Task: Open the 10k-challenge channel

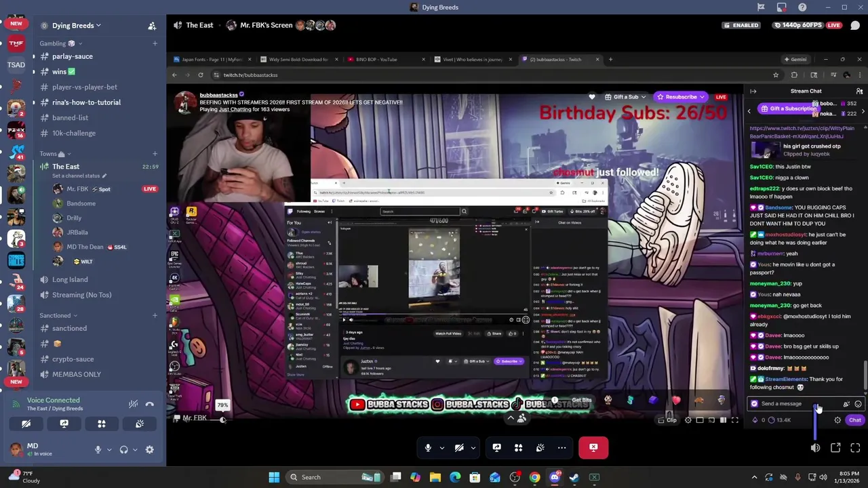Action: [x=74, y=133]
